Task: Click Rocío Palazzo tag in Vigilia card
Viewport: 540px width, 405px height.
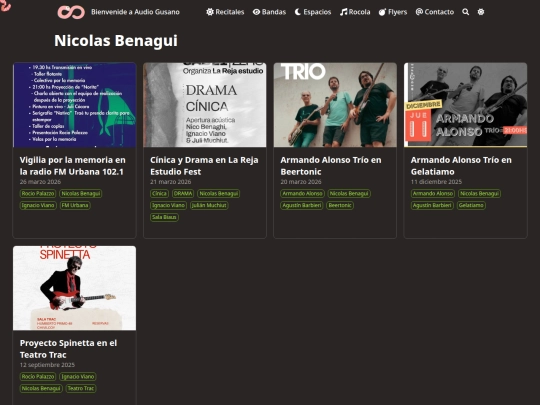Action: click(x=38, y=194)
